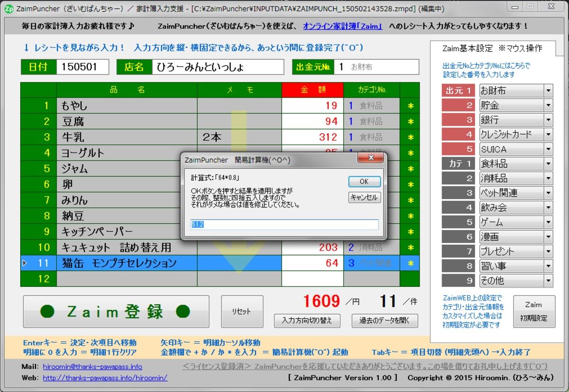Click the calculator result field showing 51.2

(x=284, y=225)
